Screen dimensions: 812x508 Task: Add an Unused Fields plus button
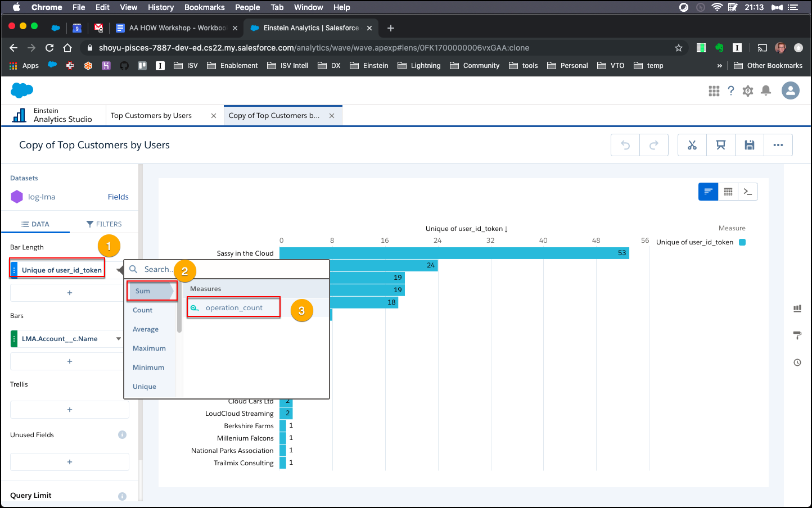click(70, 462)
